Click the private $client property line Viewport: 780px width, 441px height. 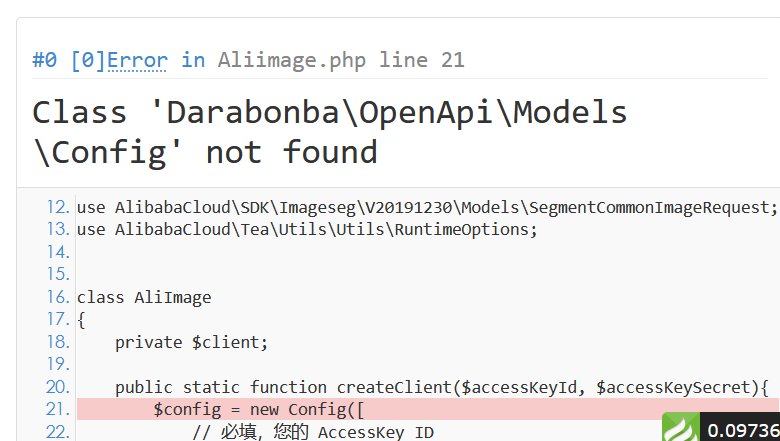(192, 343)
